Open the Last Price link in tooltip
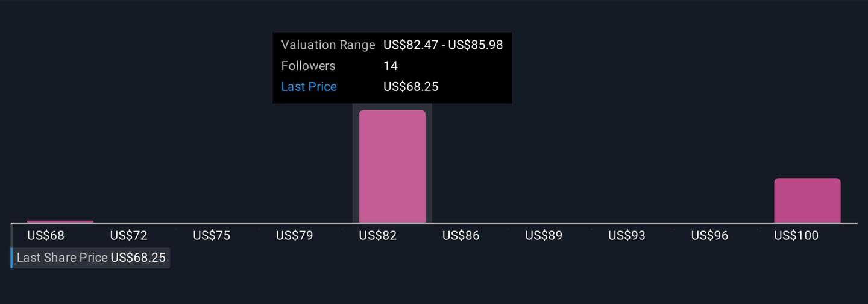Screen dimensions: 868x304 pos(309,87)
